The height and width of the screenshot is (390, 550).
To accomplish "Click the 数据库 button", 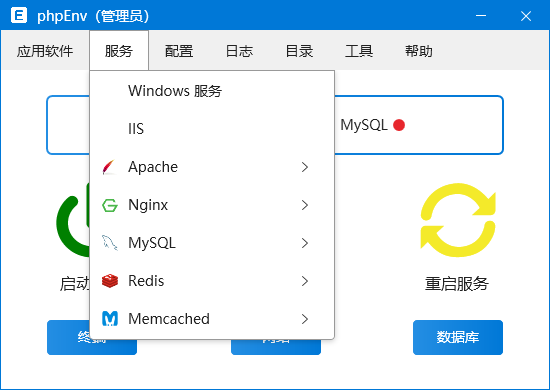I will (458, 337).
